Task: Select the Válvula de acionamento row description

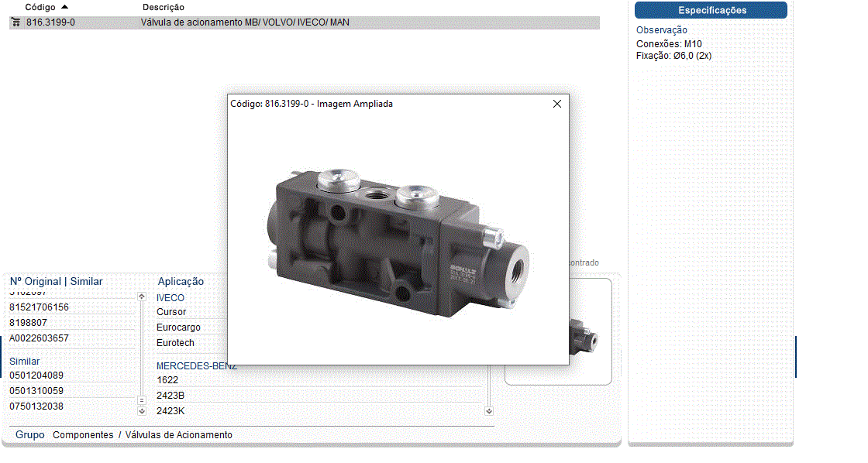Action: tap(245, 22)
